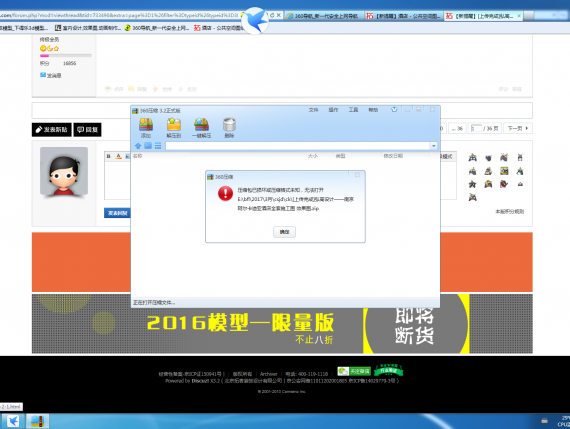Switch to thumbnail view in 360压缩
570x429 pixels.
pyautogui.click(x=148, y=146)
